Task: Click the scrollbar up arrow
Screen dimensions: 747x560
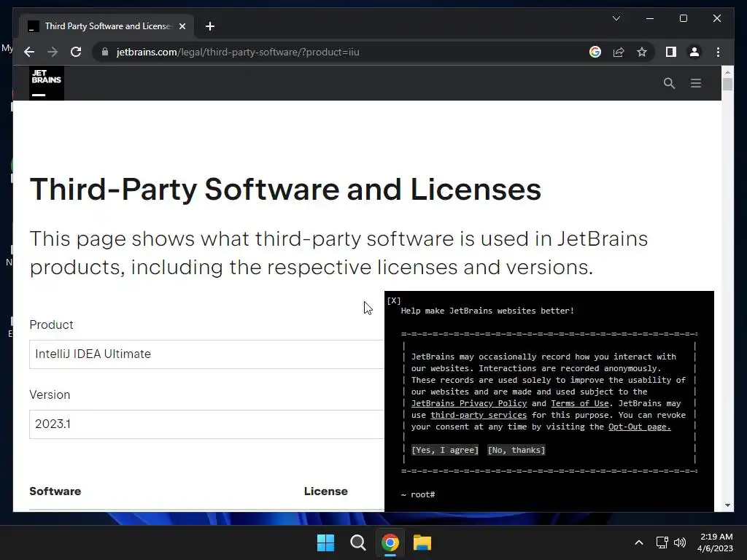Action: click(x=727, y=72)
